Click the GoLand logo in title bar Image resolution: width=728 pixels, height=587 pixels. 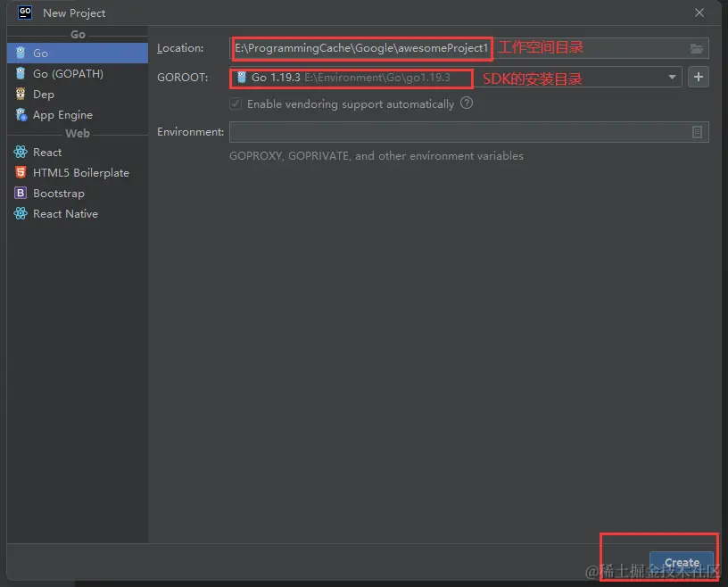(25, 12)
